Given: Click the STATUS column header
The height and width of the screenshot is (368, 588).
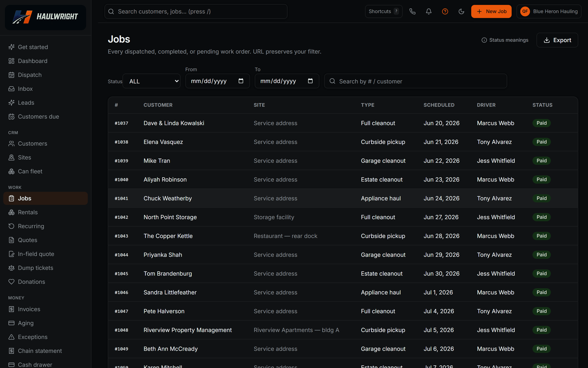Looking at the screenshot, I should coord(542,105).
